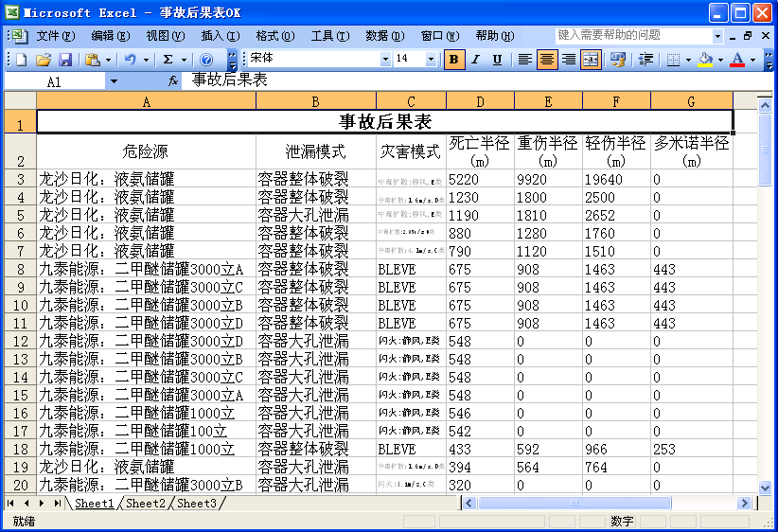Select column D header

click(480, 101)
